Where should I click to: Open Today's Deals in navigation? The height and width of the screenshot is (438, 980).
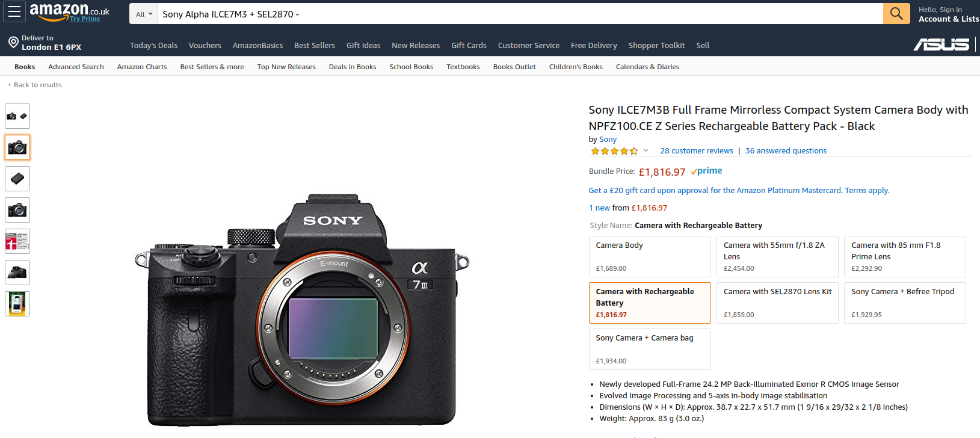153,46
